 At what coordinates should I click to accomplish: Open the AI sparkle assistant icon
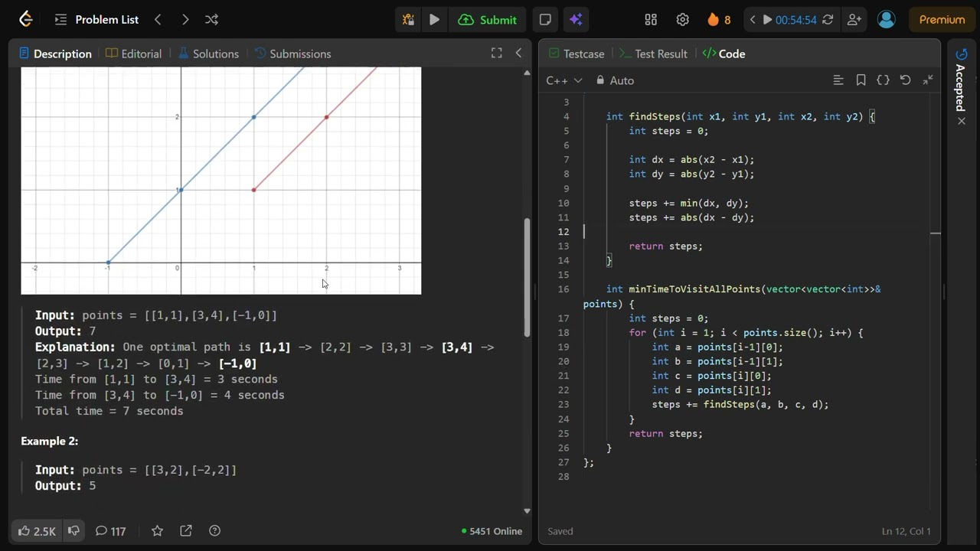(577, 20)
